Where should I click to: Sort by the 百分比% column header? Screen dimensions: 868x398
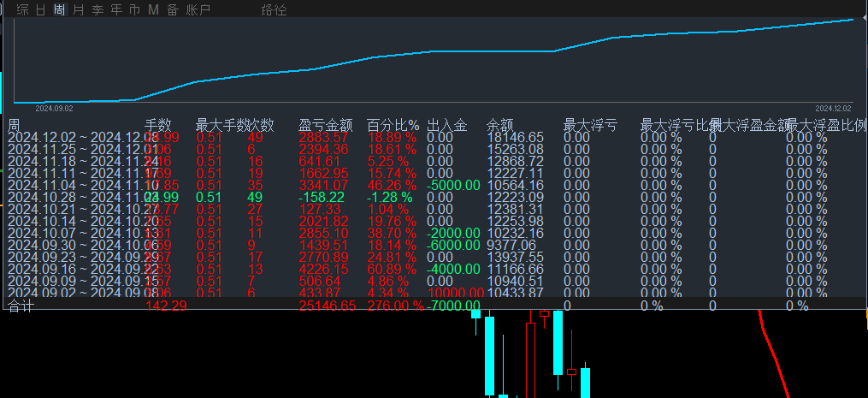point(393,125)
